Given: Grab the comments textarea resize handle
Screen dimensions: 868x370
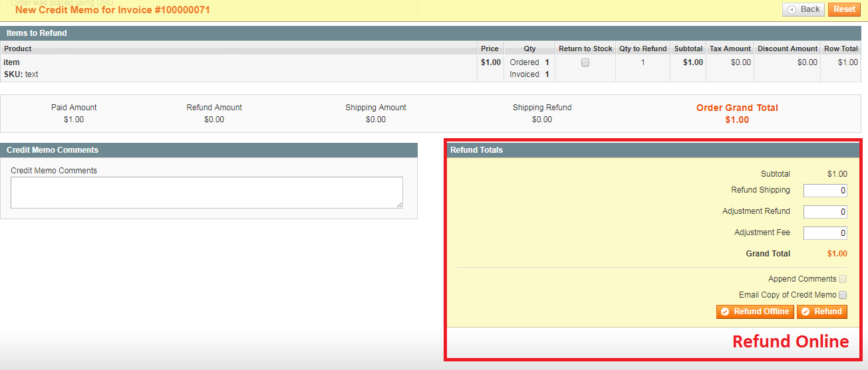Looking at the screenshot, I should pyautogui.click(x=400, y=205).
